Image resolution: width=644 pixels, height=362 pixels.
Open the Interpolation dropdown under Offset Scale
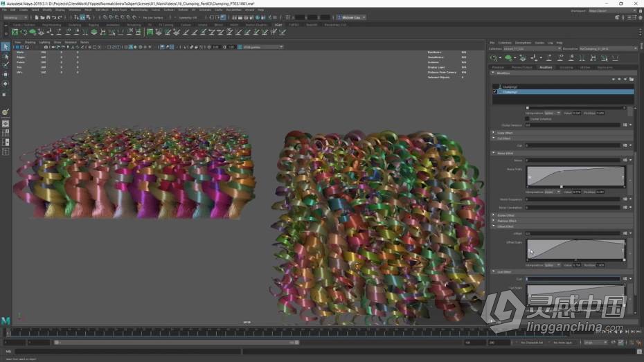[553, 265]
